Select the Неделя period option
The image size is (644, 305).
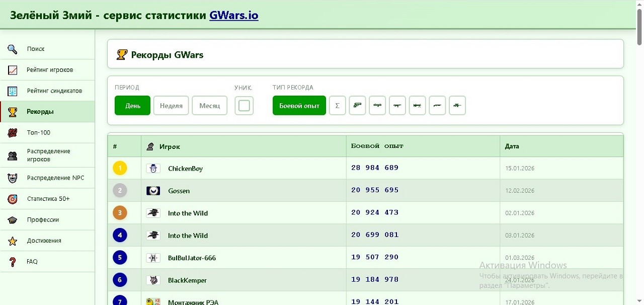click(x=171, y=106)
